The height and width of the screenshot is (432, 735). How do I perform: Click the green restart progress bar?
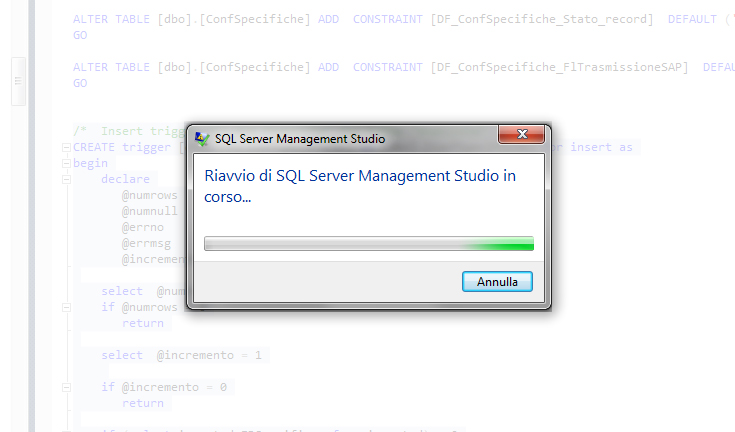pyautogui.click(x=368, y=243)
